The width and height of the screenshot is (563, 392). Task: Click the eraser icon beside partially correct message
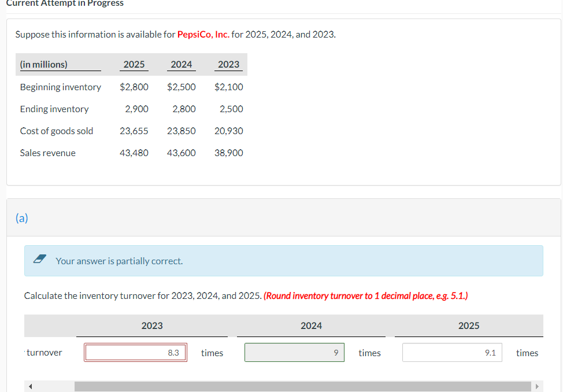39,259
